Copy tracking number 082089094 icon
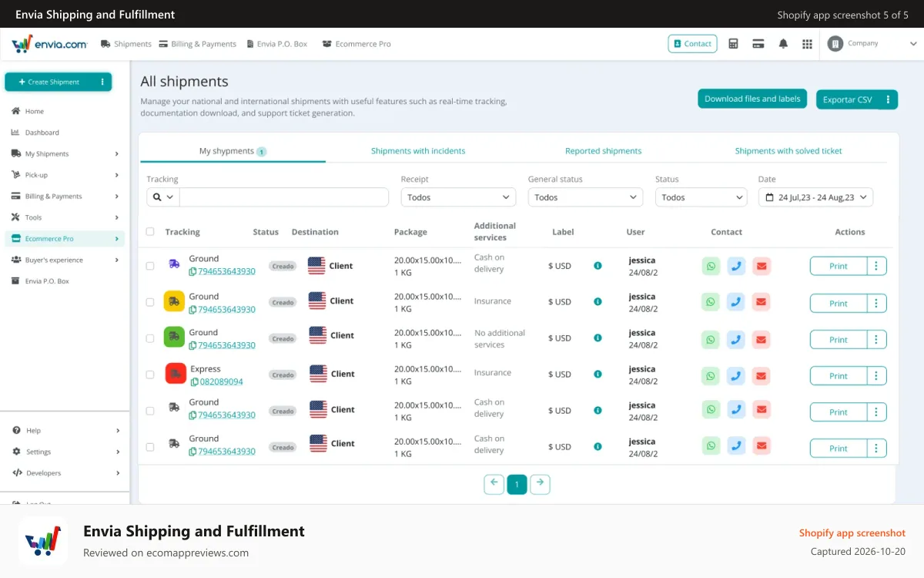Image resolution: width=924 pixels, height=578 pixels. click(195, 381)
